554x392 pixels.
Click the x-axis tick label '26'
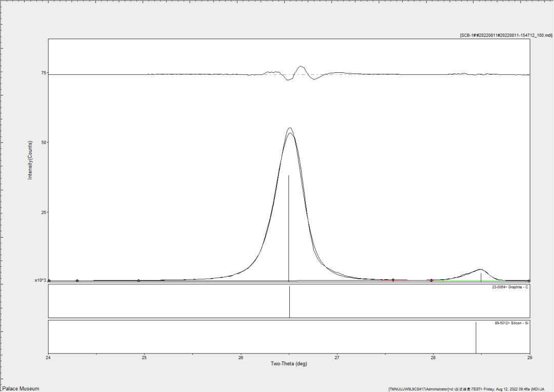(241, 357)
